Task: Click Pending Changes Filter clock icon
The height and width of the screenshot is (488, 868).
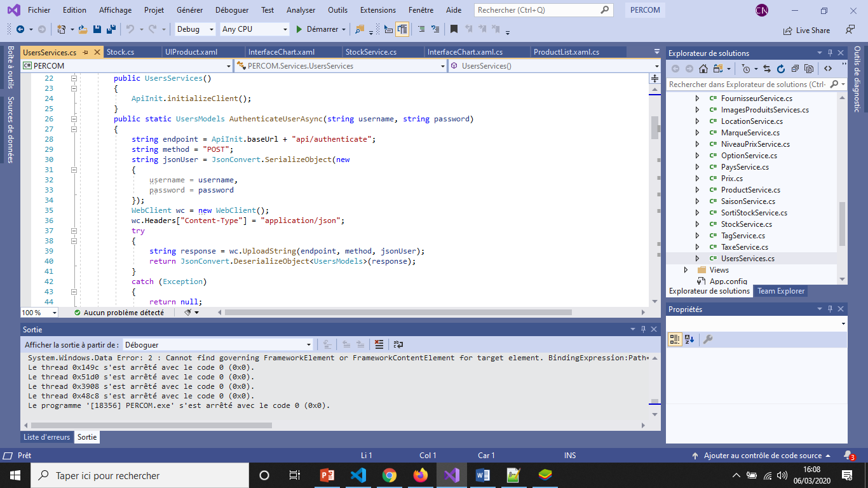Action: 746,69
